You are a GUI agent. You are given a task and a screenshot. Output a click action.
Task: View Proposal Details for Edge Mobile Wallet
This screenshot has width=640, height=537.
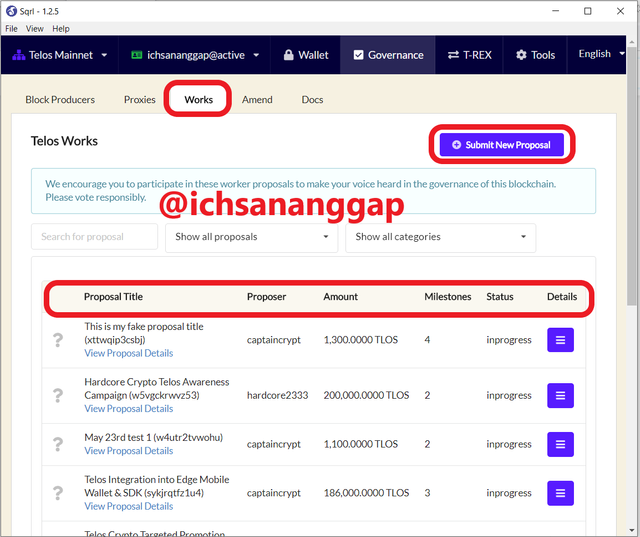(x=129, y=506)
